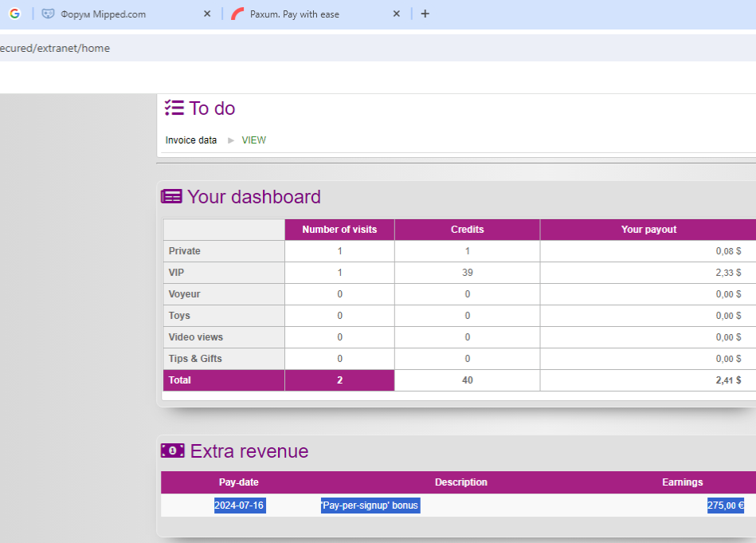Click the address bar URL
The image size is (756, 543).
55,49
